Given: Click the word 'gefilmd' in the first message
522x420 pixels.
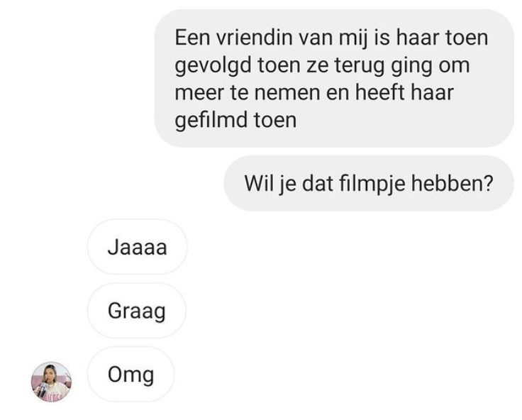Looking at the screenshot, I should [211, 120].
